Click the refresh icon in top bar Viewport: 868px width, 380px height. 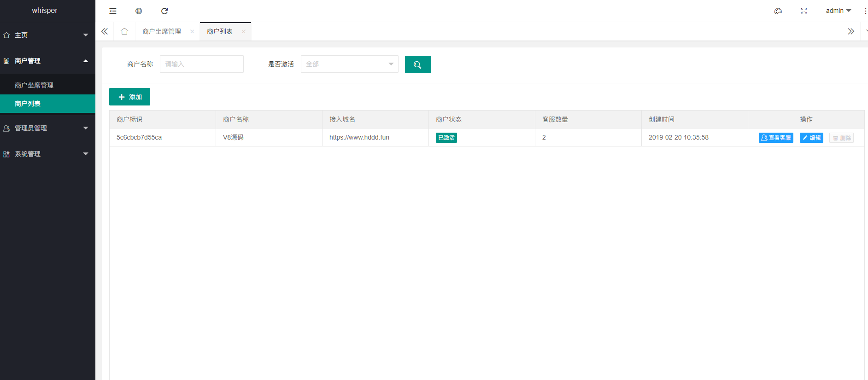coord(164,11)
